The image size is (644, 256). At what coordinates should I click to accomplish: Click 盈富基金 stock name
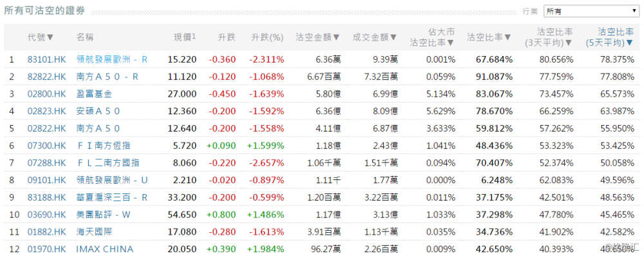click(x=94, y=94)
